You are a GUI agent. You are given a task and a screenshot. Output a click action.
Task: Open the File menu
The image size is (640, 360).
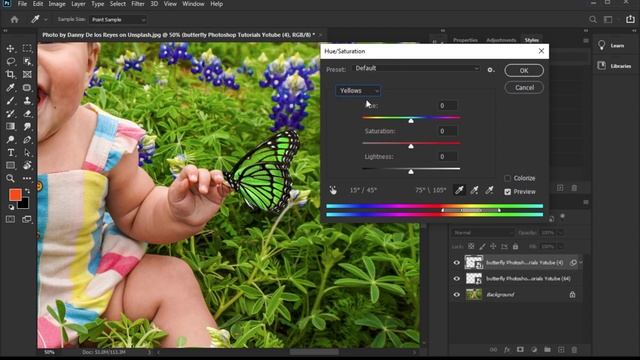22,4
